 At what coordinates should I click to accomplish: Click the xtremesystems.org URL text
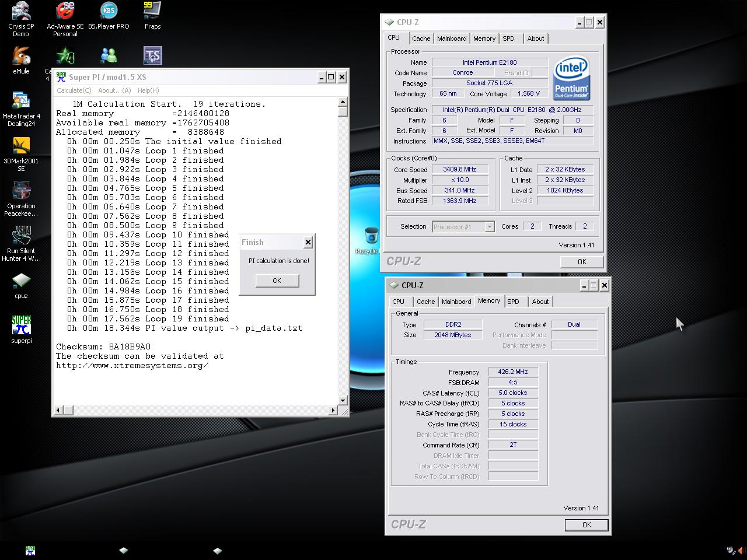132,365
